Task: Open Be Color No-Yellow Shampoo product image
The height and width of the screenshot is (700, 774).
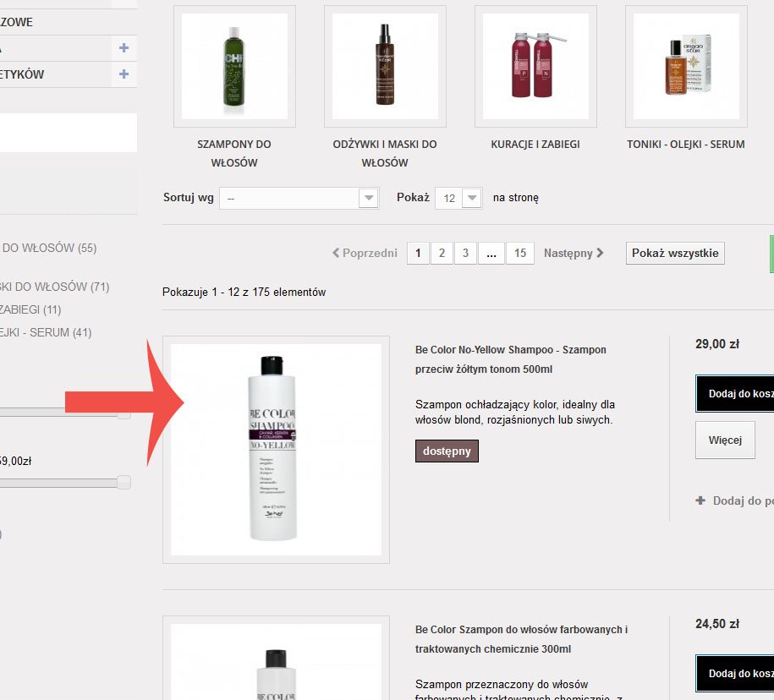Action: click(x=276, y=450)
